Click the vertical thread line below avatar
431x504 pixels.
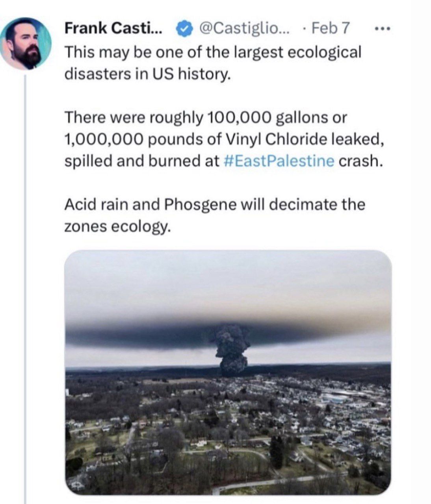pyautogui.click(x=26, y=276)
